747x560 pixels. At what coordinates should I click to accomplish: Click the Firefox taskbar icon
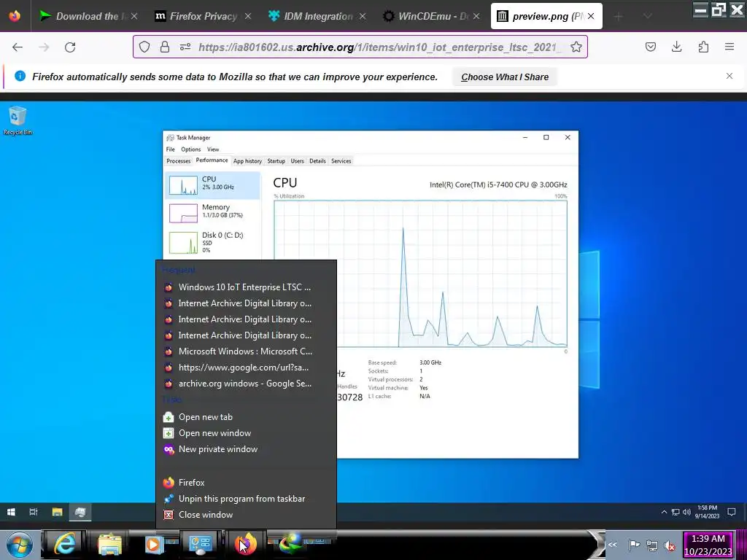click(x=246, y=544)
